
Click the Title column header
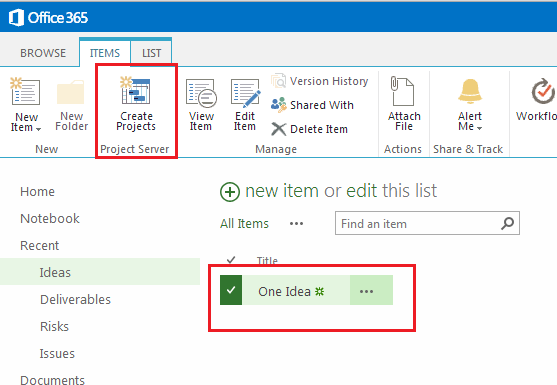tap(267, 261)
